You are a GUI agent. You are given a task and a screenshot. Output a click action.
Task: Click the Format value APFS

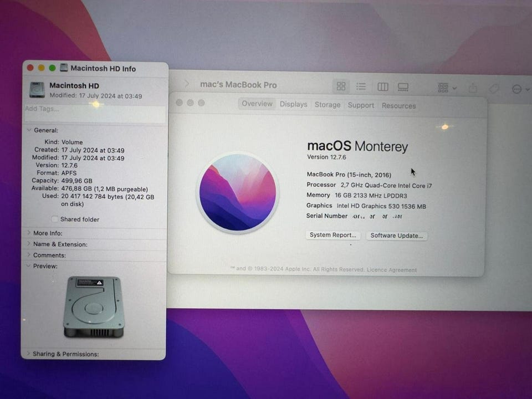[69, 173]
